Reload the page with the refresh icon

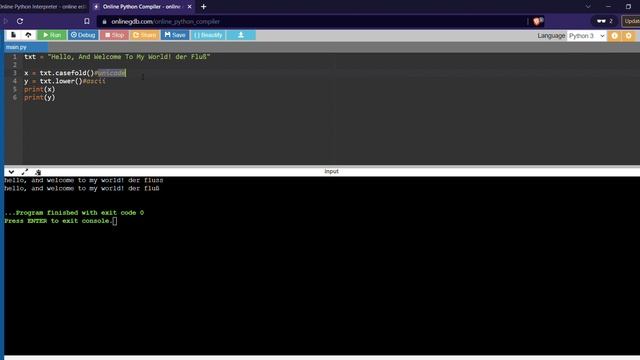pos(20,21)
